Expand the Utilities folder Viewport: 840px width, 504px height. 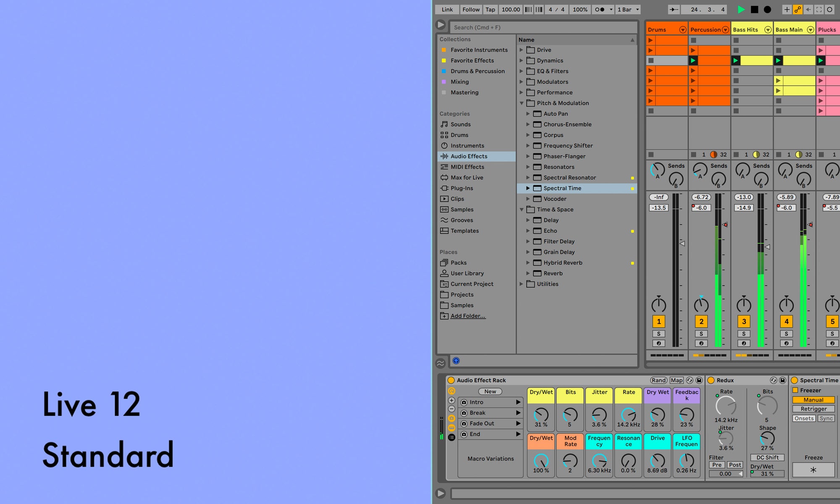coord(522,284)
